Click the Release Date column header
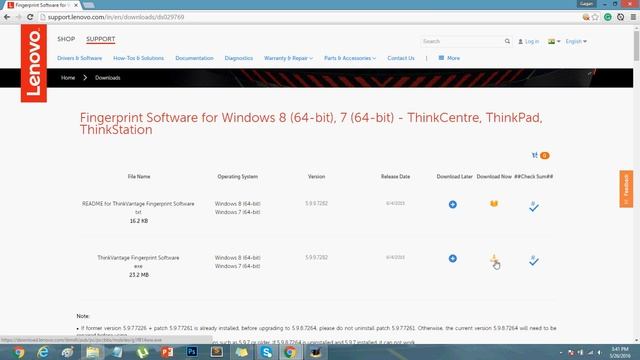 pyautogui.click(x=395, y=177)
